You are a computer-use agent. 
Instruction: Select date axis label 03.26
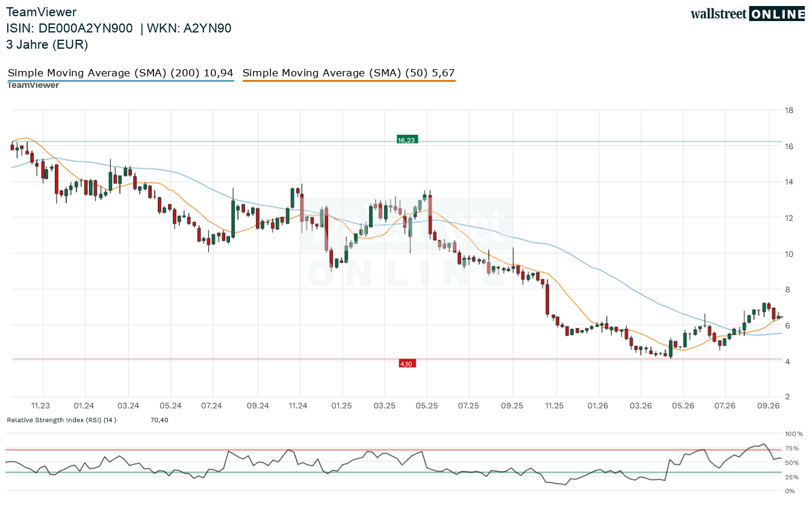tap(641, 406)
